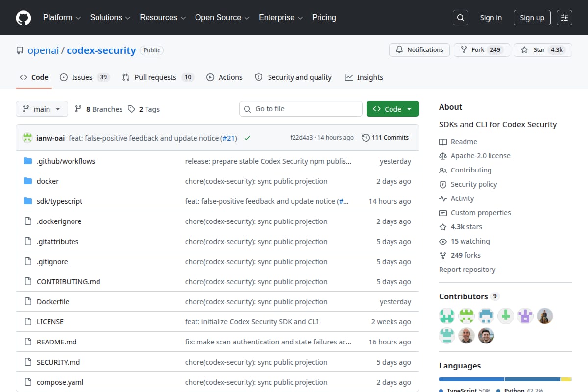Open the ianw-oai author profile link

pyautogui.click(x=50, y=138)
